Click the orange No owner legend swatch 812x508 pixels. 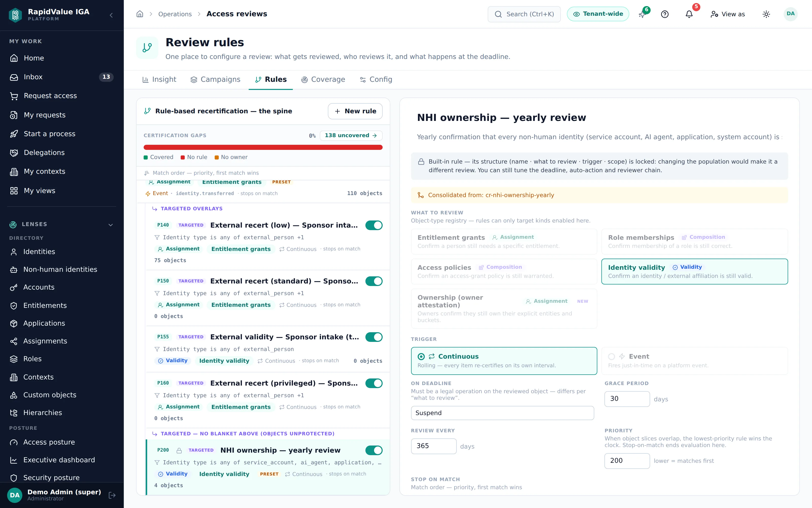point(217,157)
